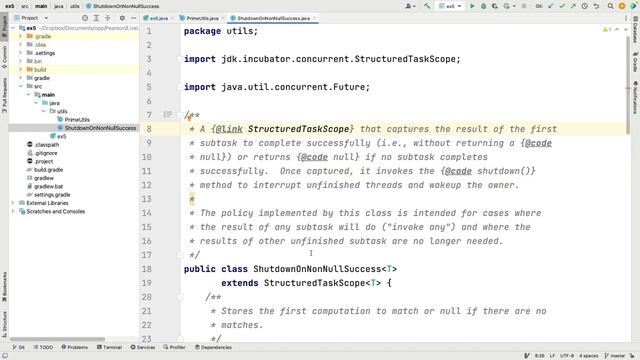Open the Problems tool window
Image resolution: width=640 pixels, height=360 pixels.
click(75, 347)
